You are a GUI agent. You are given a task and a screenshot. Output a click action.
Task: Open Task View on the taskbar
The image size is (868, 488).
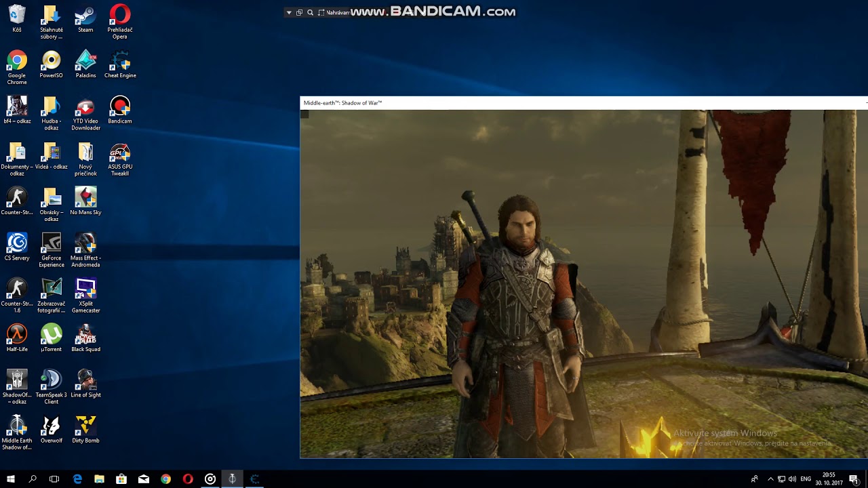pos(54,479)
